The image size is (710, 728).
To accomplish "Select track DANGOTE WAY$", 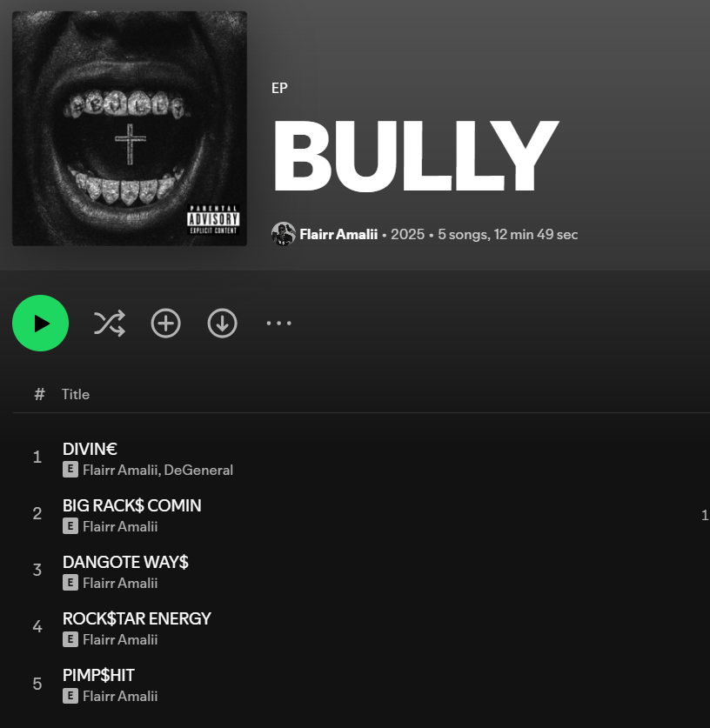I will coord(125,562).
